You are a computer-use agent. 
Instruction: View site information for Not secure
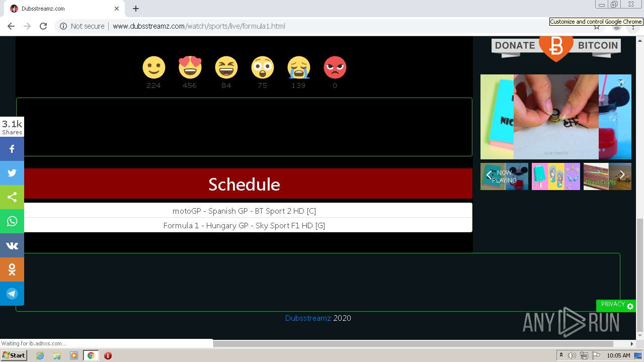82,26
